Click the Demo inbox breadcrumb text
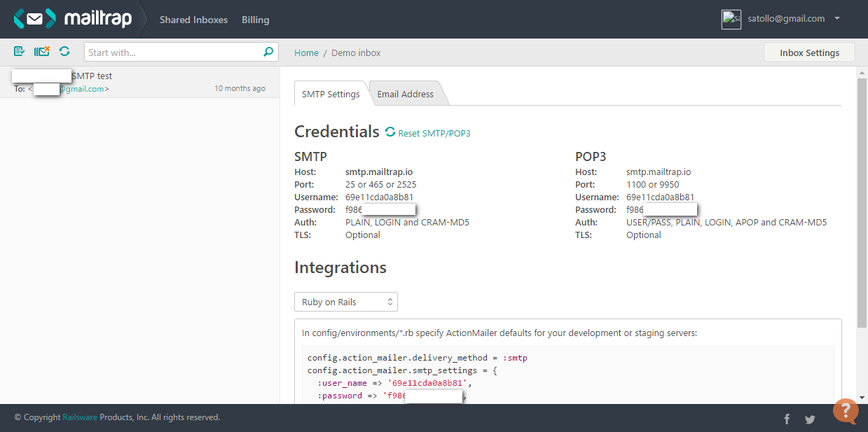Screen dimensions: 868x432 356,53
